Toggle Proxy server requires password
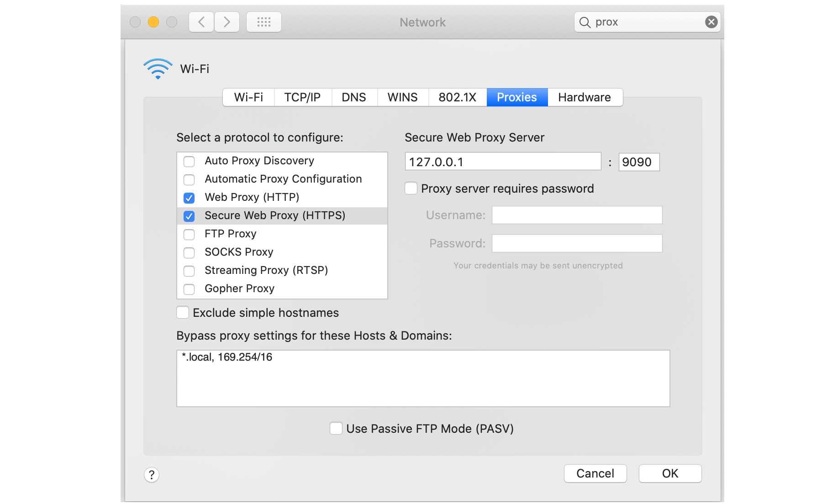Screen dimensions: 822x504 click(x=411, y=189)
